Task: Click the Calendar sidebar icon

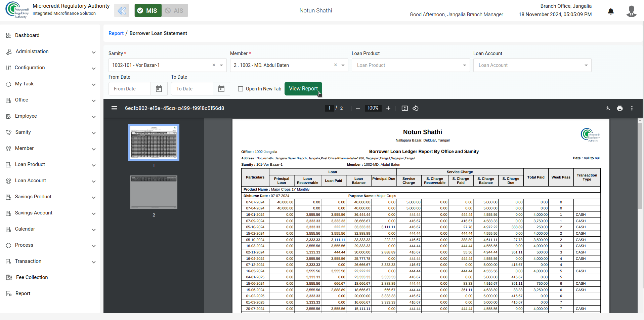Action: click(9, 229)
